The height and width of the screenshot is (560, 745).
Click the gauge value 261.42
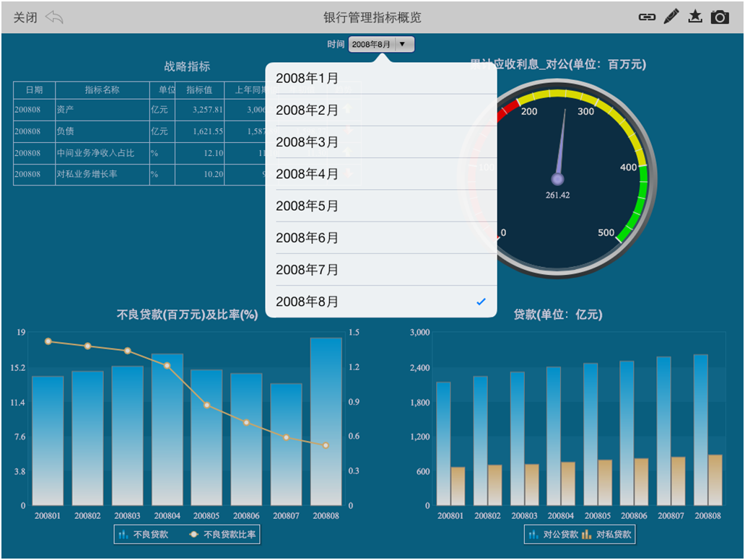pyautogui.click(x=557, y=196)
